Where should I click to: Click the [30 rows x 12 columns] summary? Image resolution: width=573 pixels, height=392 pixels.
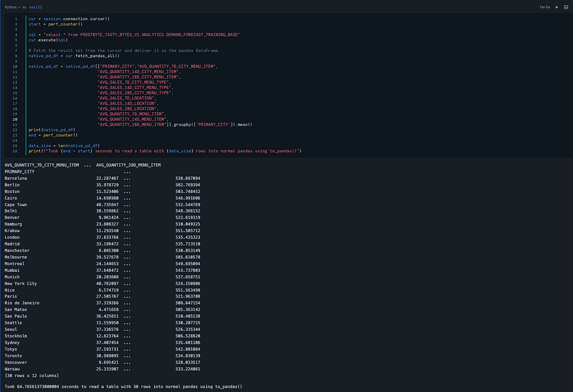coord(31,376)
